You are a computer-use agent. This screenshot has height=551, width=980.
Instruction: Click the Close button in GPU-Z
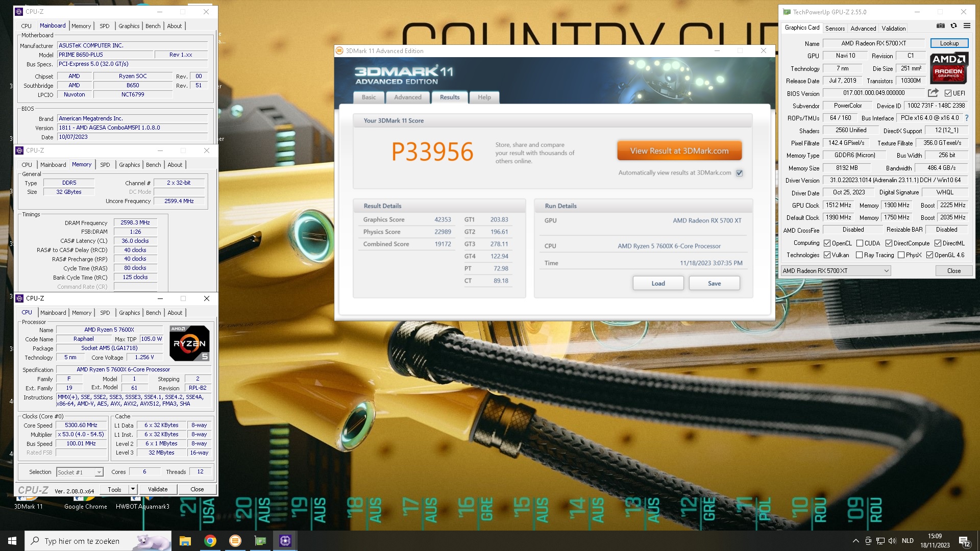953,271
